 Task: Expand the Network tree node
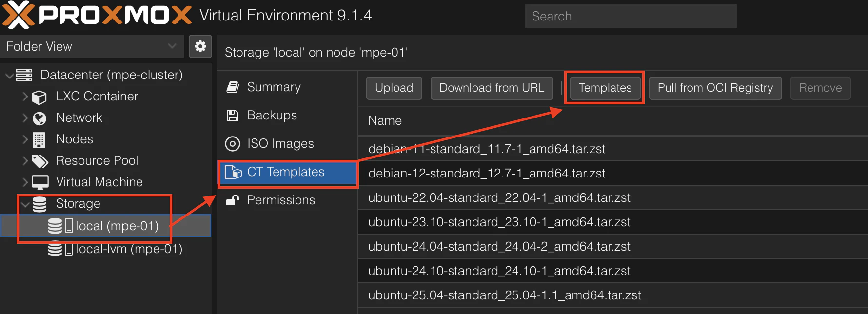coord(25,118)
